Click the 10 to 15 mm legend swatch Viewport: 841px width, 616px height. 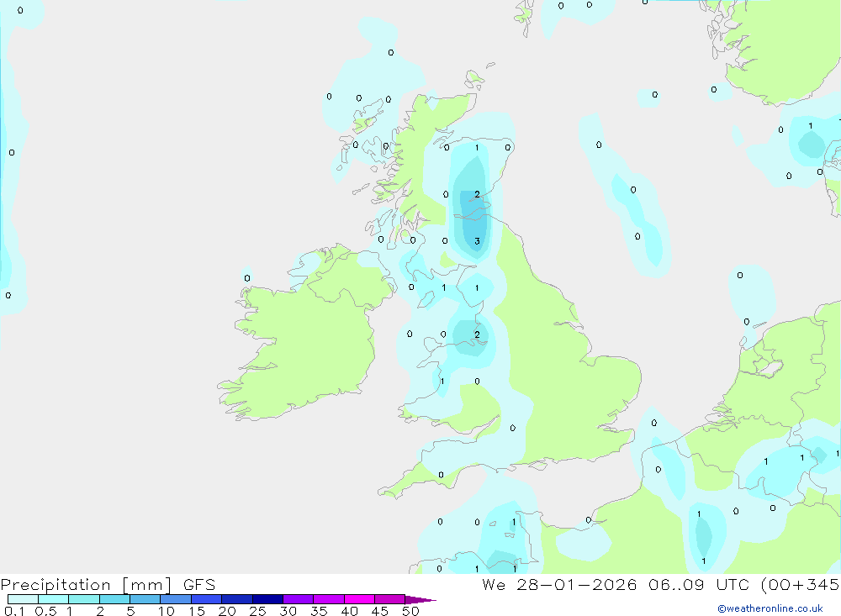pos(176,599)
